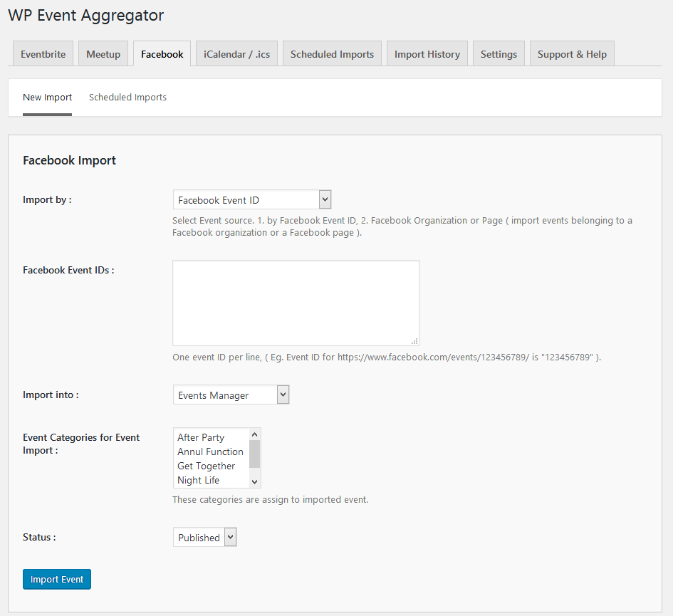The image size is (673, 616).
Task: Switch to Scheduled Imports sub-tab
Action: pos(127,98)
